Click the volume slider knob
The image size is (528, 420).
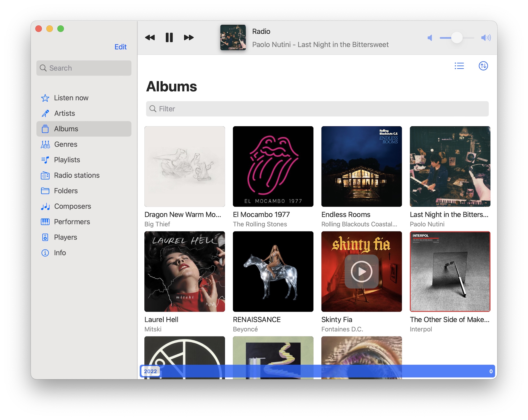[457, 38]
